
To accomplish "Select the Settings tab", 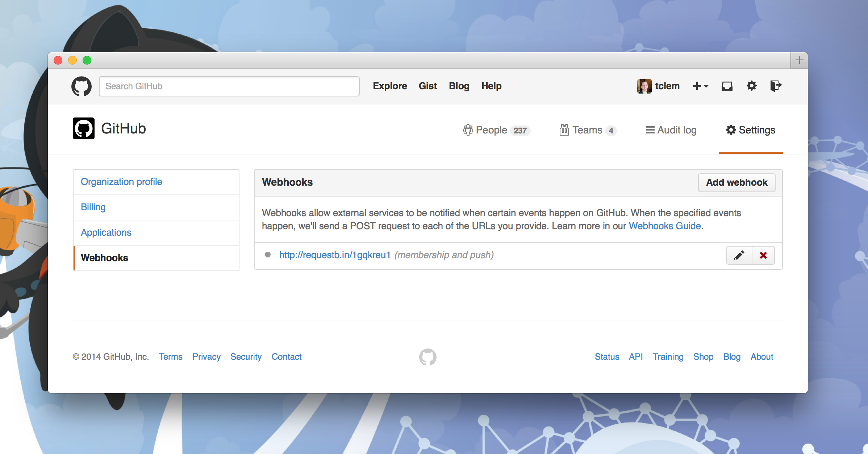I will click(751, 130).
